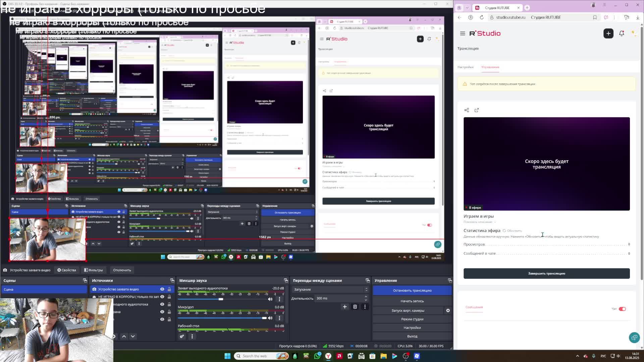
Task: Increase the Длительность stepper value
Action: point(366,297)
